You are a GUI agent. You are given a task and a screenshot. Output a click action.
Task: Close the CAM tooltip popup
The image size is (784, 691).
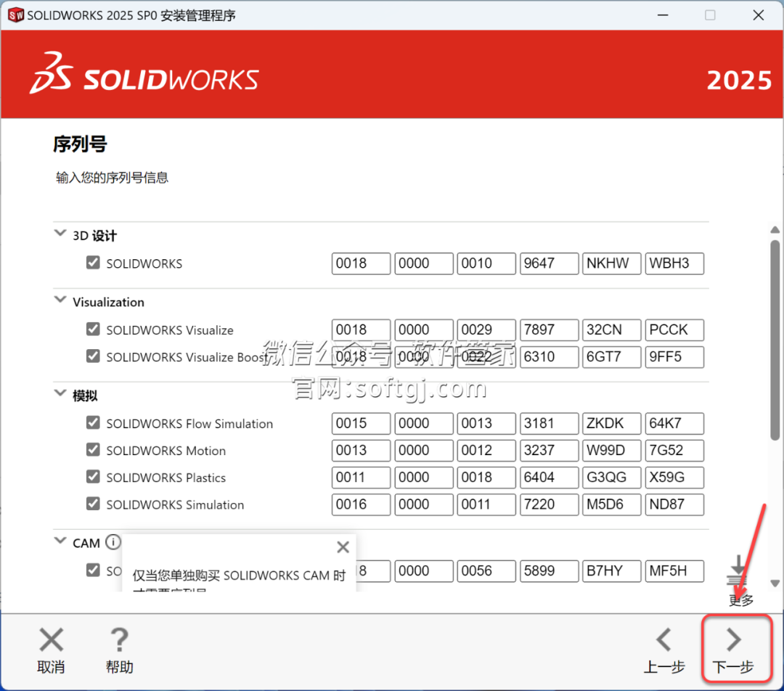[343, 547]
